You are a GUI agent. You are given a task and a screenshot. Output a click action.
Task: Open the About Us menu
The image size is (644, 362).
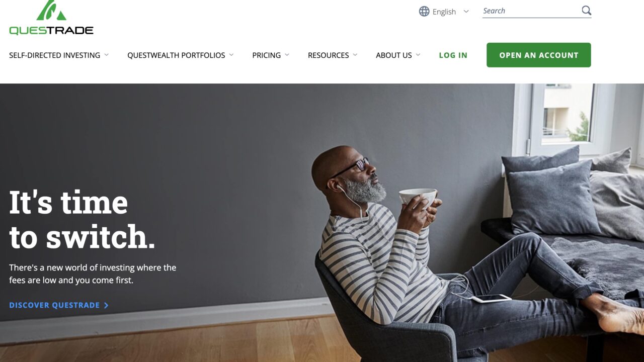394,55
